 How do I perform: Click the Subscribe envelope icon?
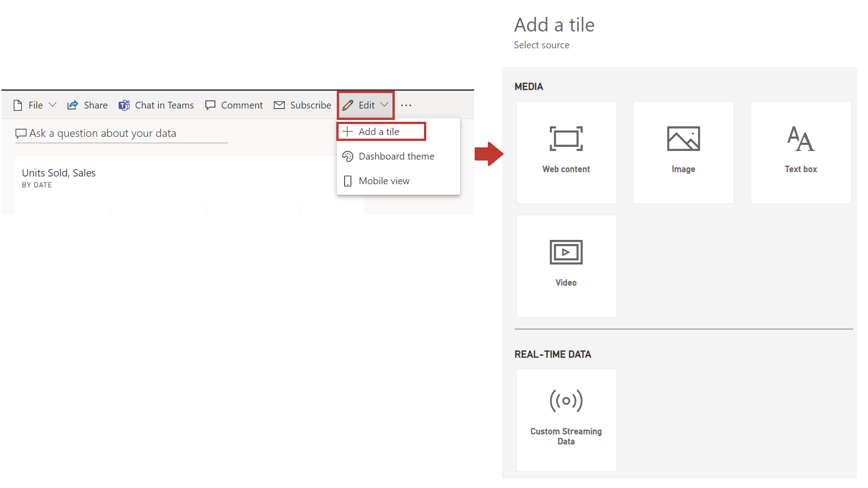279,105
